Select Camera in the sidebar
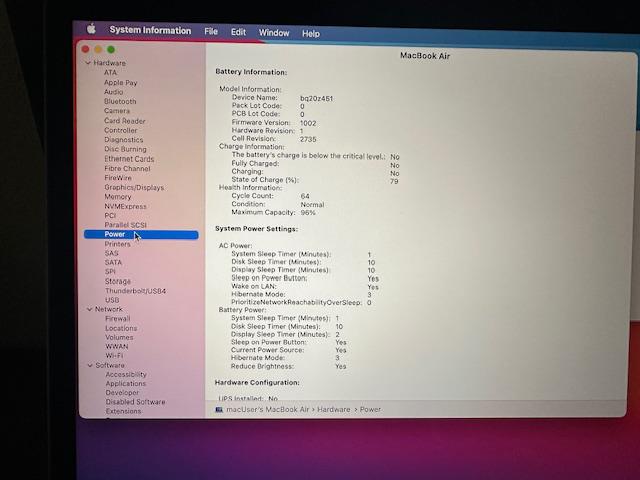Image resolution: width=640 pixels, height=480 pixels. point(117,111)
